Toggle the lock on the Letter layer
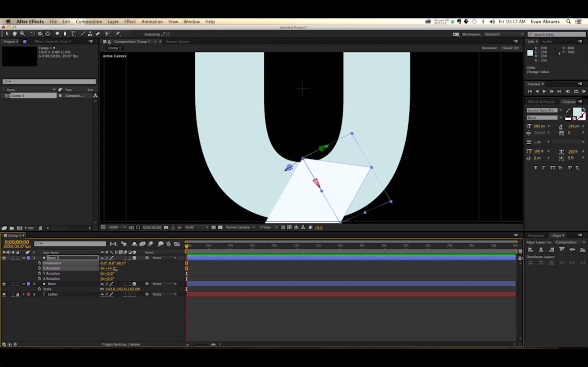Screen dimensions: 588x367 point(18,294)
